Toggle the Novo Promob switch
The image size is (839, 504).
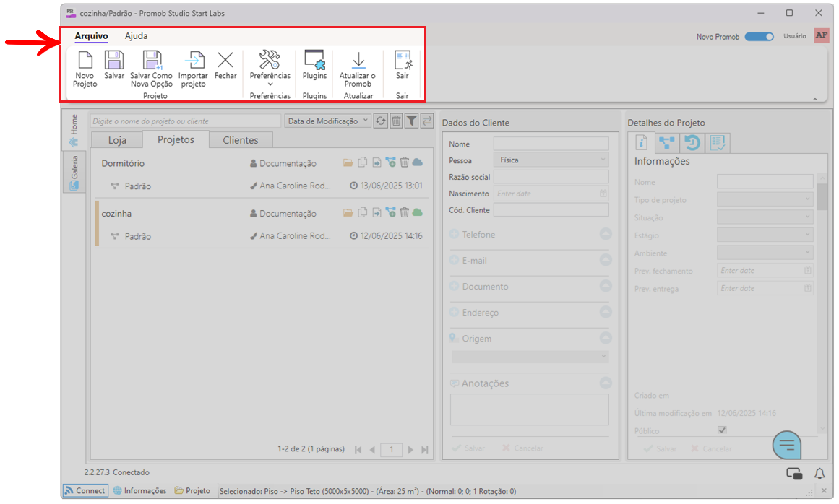point(759,36)
